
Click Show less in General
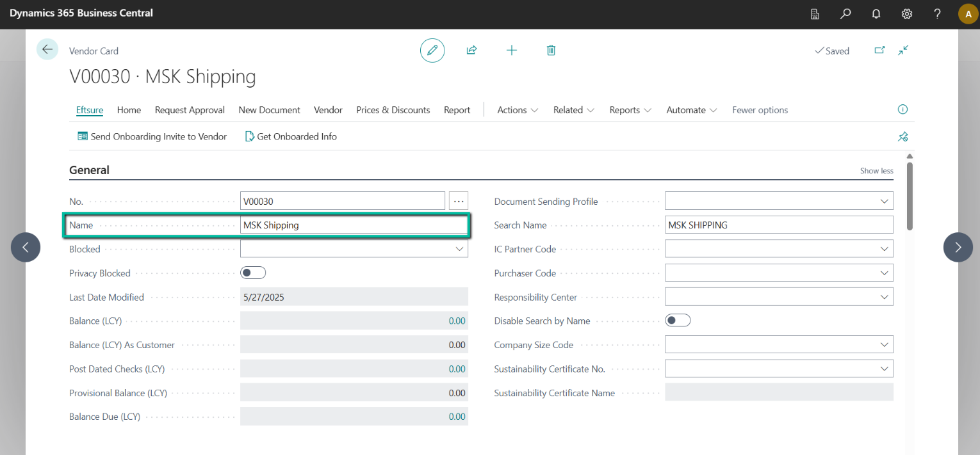(877, 171)
